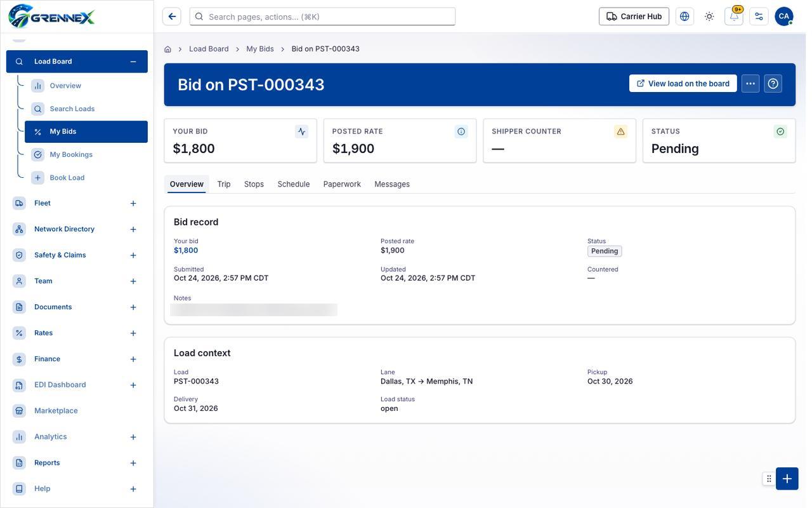This screenshot has width=812, height=508.
Task: Toggle the light/dark theme sun icon
Action: [709, 17]
